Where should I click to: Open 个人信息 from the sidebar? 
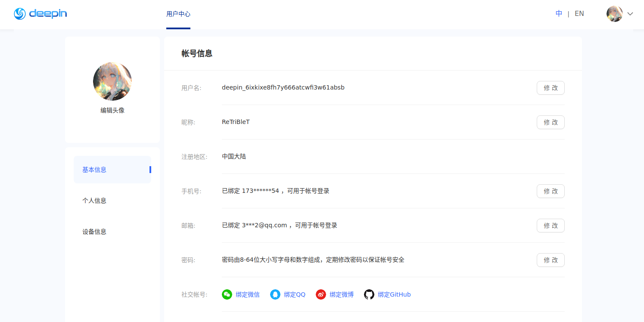(x=94, y=201)
